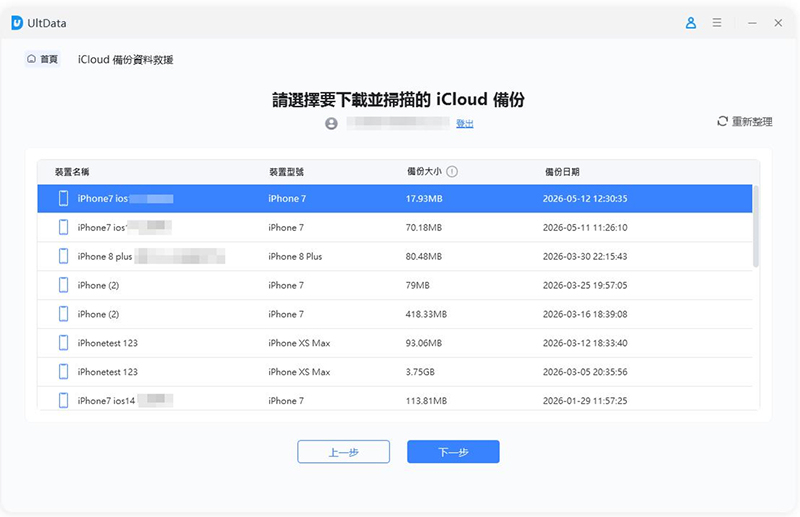The width and height of the screenshot is (800, 517).
Task: Click phone icon of 93.06MB backup
Action: click(63, 343)
